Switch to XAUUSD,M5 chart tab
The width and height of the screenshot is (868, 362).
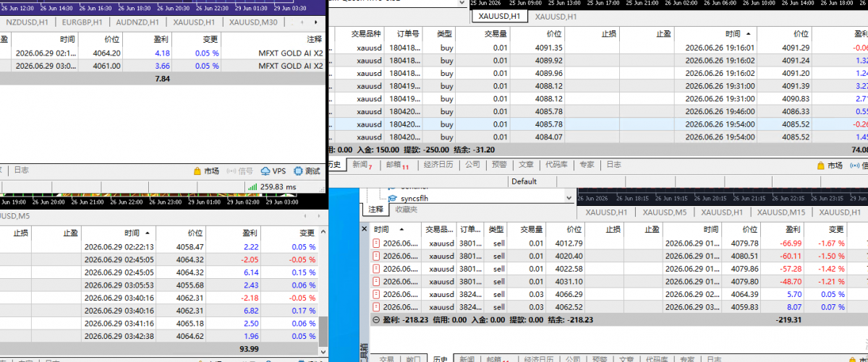click(665, 212)
